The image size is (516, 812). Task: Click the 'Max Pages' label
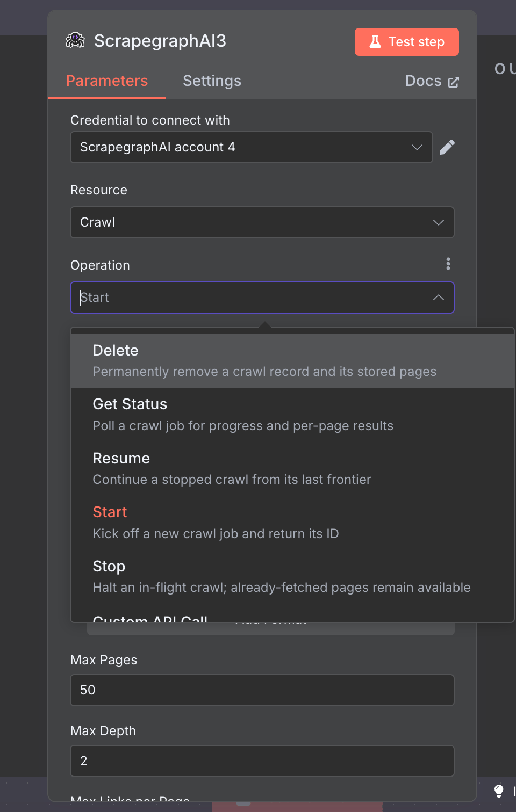click(104, 660)
